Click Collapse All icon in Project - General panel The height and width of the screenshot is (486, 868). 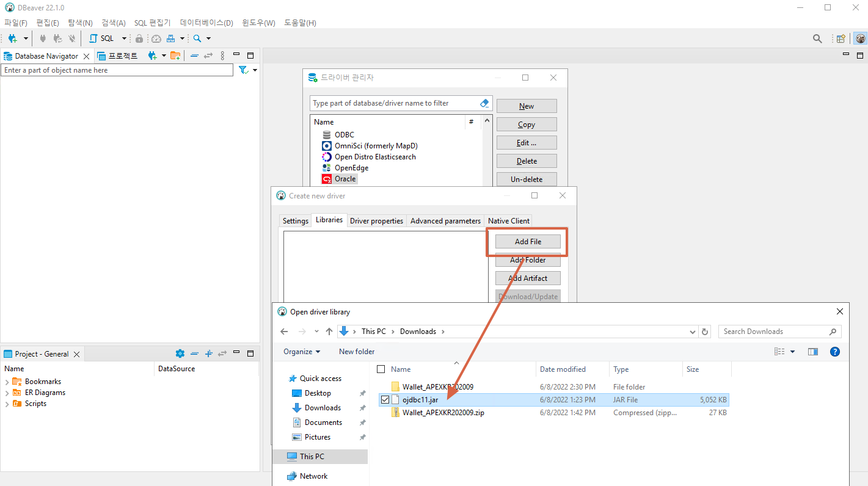194,354
